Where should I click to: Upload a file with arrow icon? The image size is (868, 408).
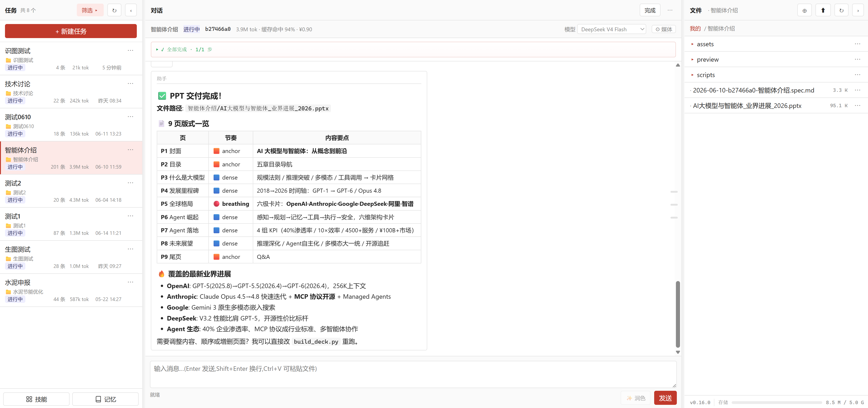tap(823, 10)
